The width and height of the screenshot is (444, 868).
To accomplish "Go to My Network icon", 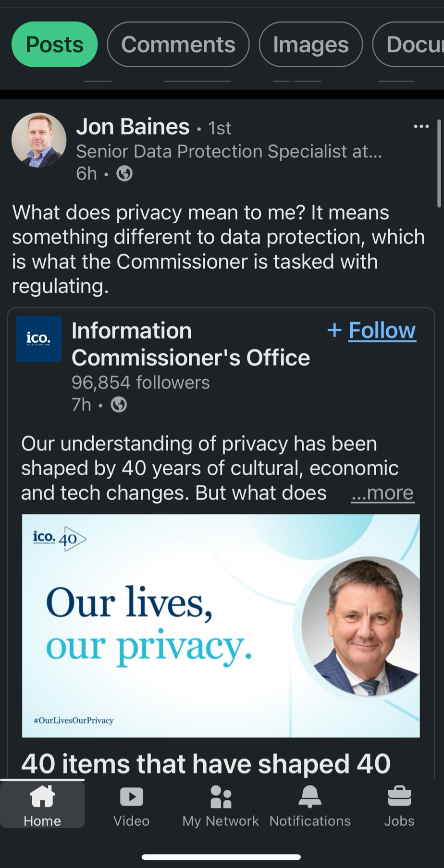I will tap(221, 796).
